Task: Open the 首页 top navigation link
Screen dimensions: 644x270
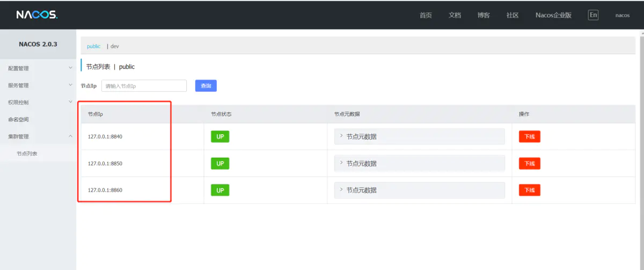Action: coord(426,15)
